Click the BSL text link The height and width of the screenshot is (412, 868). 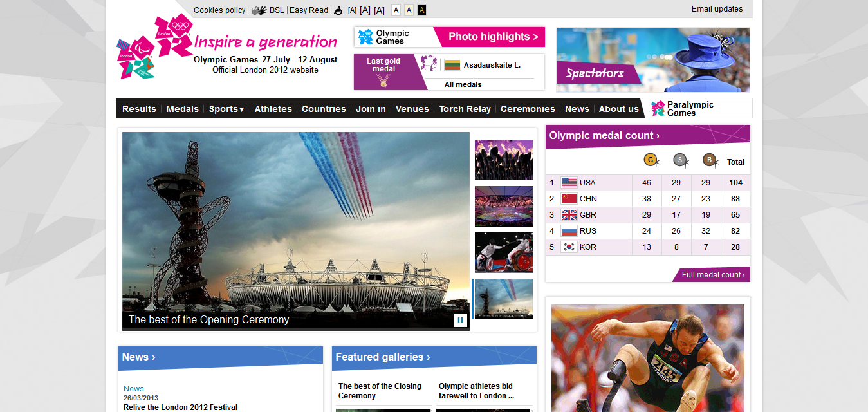tap(277, 10)
